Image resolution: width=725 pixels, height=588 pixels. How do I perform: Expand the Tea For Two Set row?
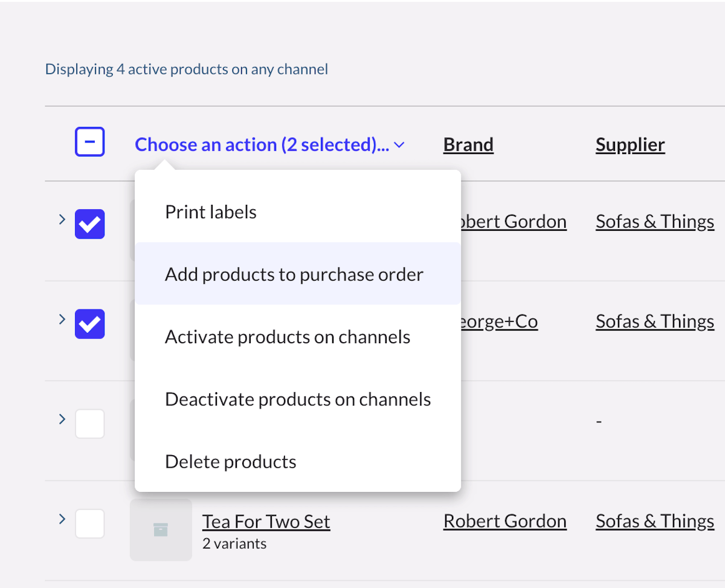click(62, 519)
